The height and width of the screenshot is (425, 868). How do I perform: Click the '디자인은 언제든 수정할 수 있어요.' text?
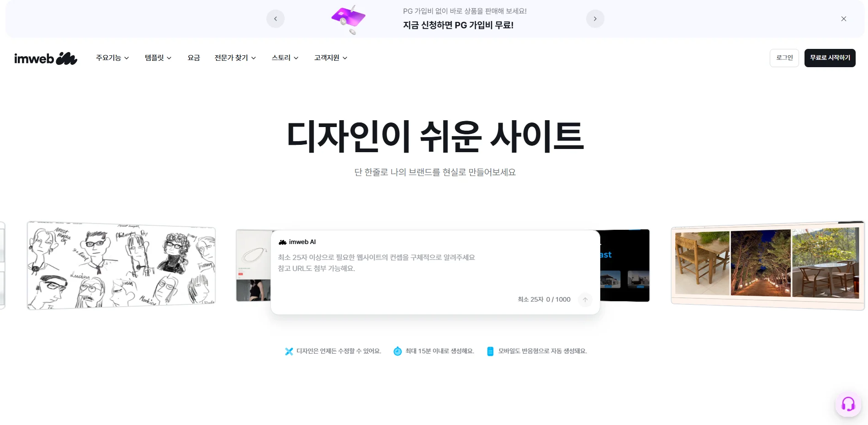click(339, 351)
